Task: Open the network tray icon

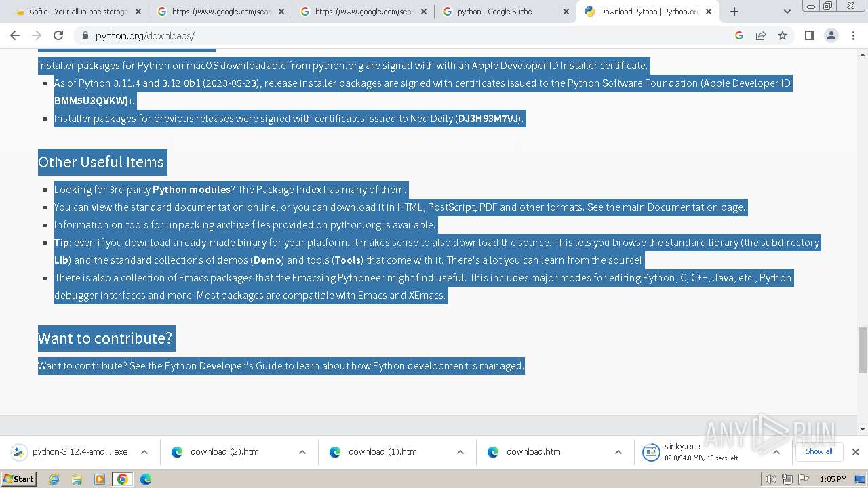Action: [787, 479]
